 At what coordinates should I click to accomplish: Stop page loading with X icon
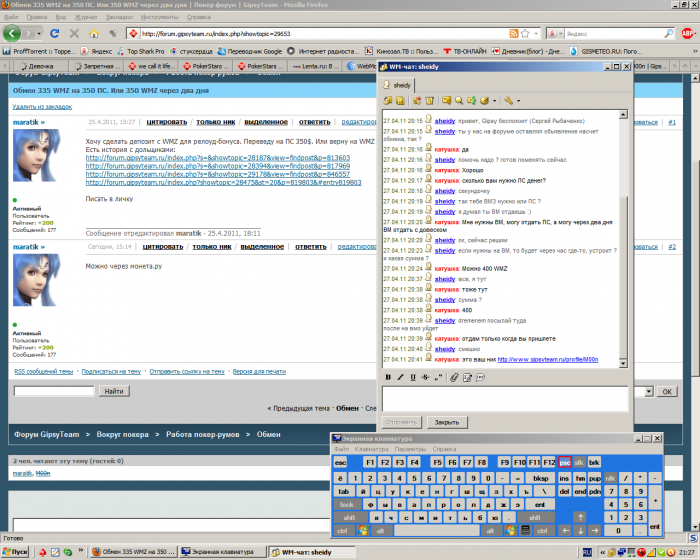pyautogui.click(x=74, y=33)
